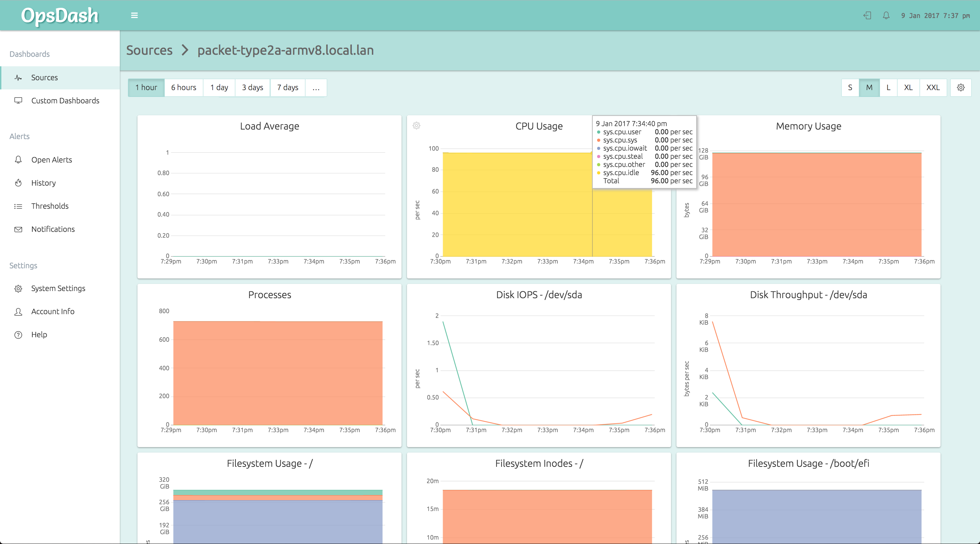This screenshot has height=544, width=980.
Task: Click the packet-type2a-armv8.local.lan breadcrumb
Action: [x=285, y=50]
